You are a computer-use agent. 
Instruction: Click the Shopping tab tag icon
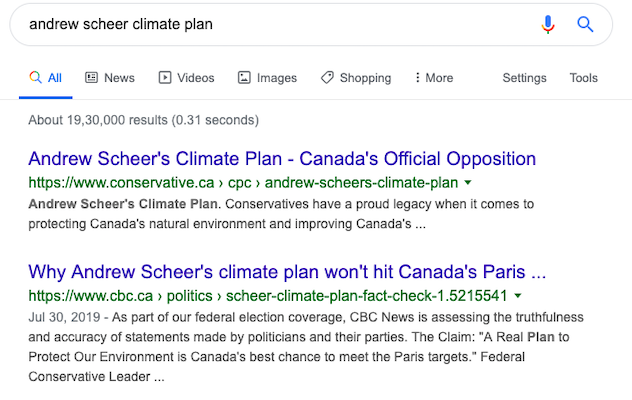(327, 77)
